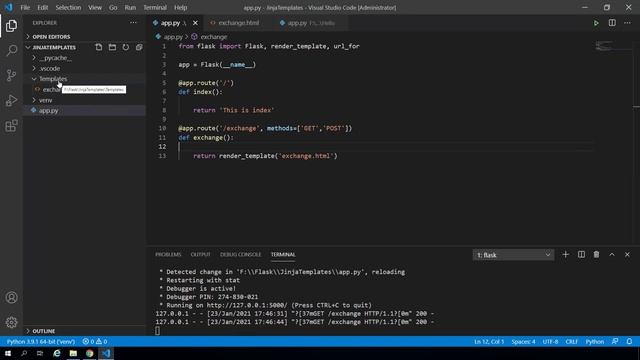The height and width of the screenshot is (360, 640).
Task: Open File Explorer from taskbar
Action: (x=73, y=353)
